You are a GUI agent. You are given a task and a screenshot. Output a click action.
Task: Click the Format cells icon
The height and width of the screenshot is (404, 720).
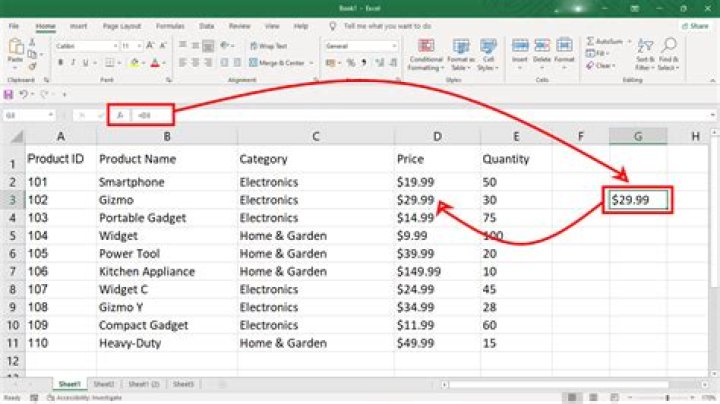[564, 46]
